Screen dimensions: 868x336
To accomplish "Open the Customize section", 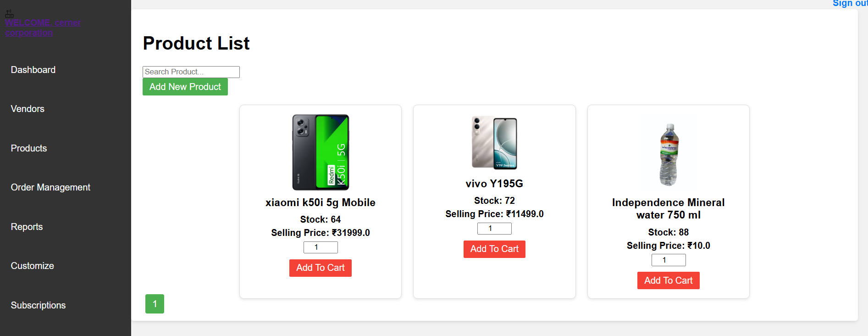I will pyautogui.click(x=32, y=265).
